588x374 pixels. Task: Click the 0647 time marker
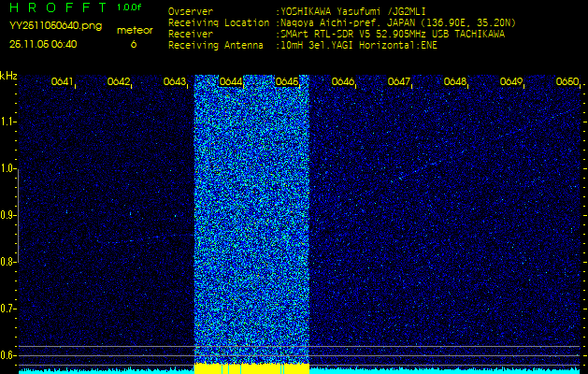(399, 81)
